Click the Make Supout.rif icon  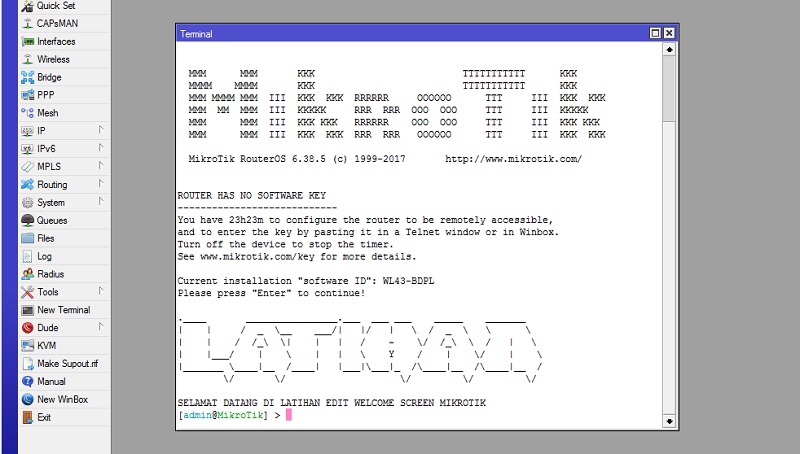tap(28, 364)
